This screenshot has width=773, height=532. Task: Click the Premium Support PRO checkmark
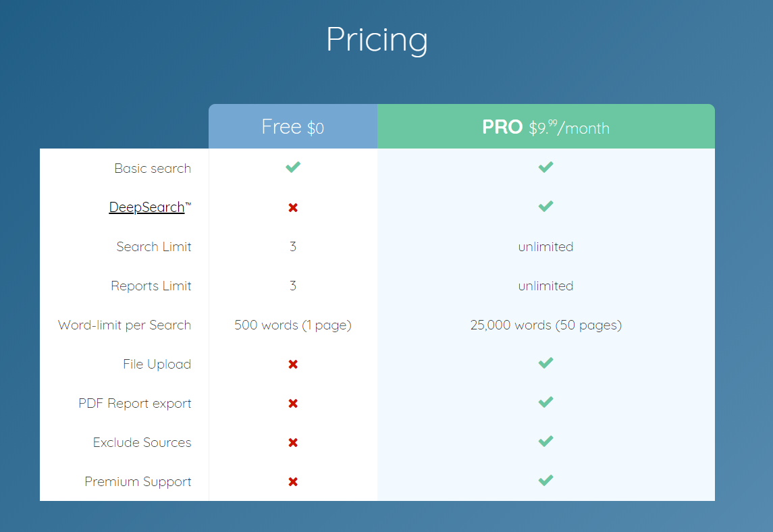545,480
